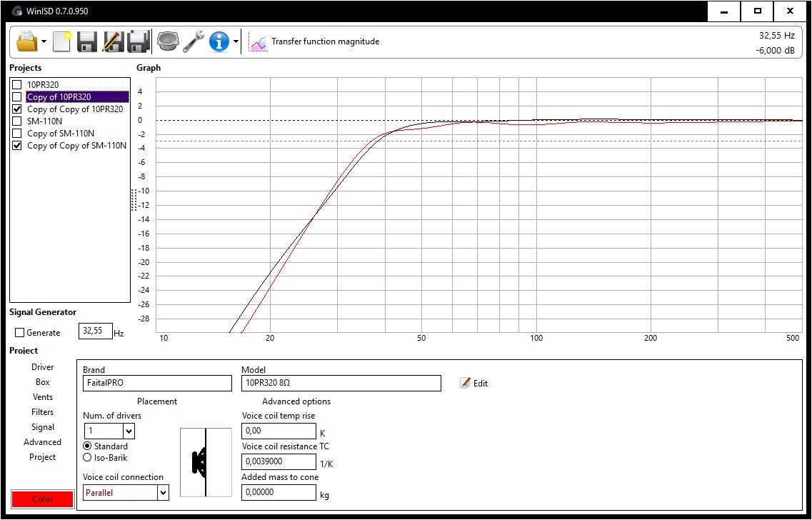Image resolution: width=812 pixels, height=520 pixels.
Task: Click the graph type chart icon
Action: point(257,42)
